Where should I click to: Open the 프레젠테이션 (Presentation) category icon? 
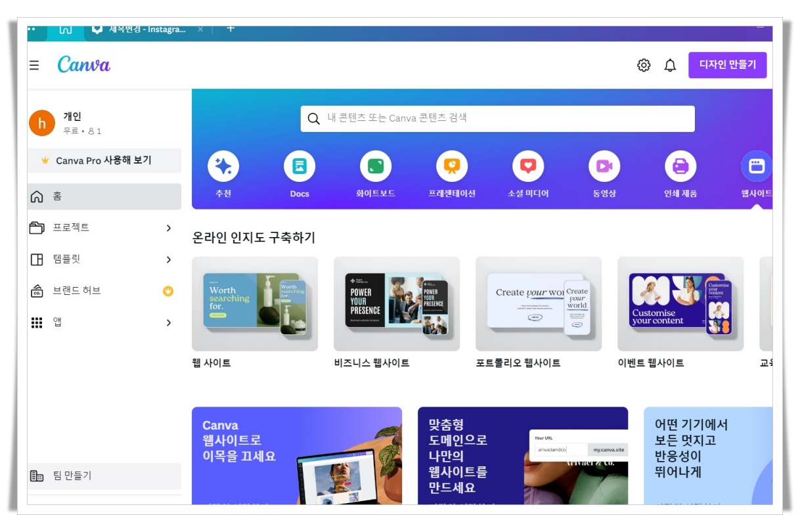[451, 166]
